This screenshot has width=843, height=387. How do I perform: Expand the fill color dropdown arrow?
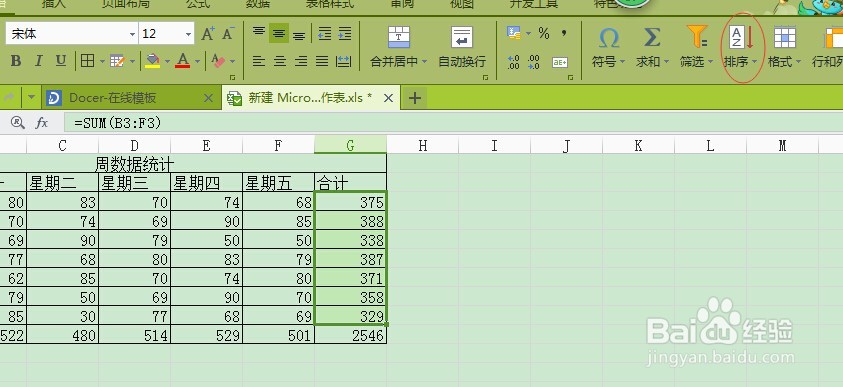167,62
